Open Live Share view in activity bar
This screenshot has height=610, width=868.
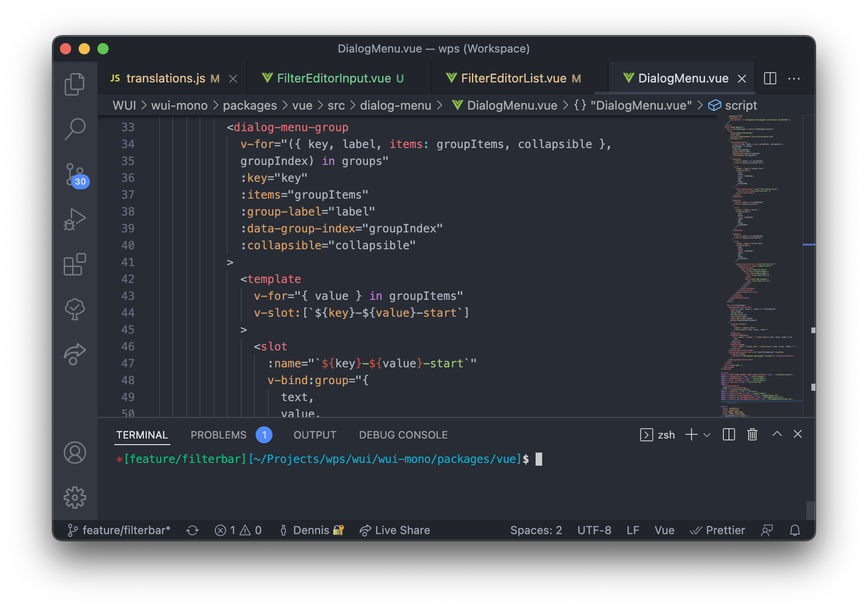pyautogui.click(x=74, y=354)
